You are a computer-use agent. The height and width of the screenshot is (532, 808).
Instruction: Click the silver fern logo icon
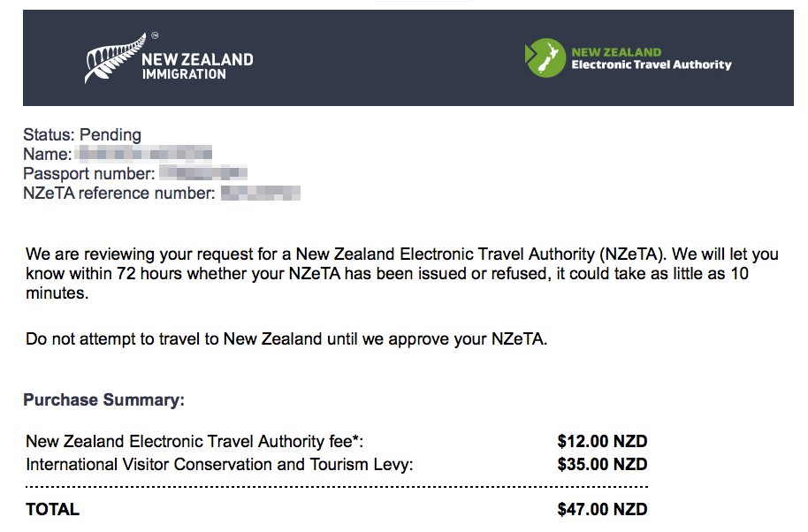click(x=113, y=57)
